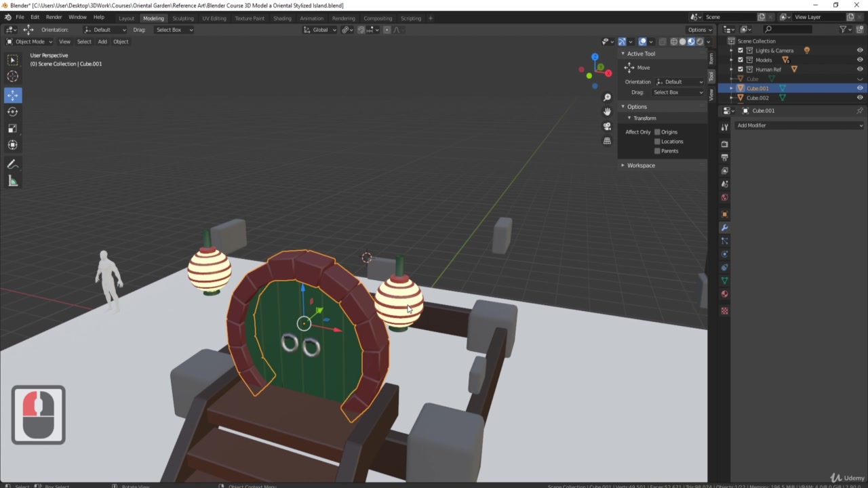Select solid viewport shading mode
This screenshot has height=488, width=868.
pos(682,41)
